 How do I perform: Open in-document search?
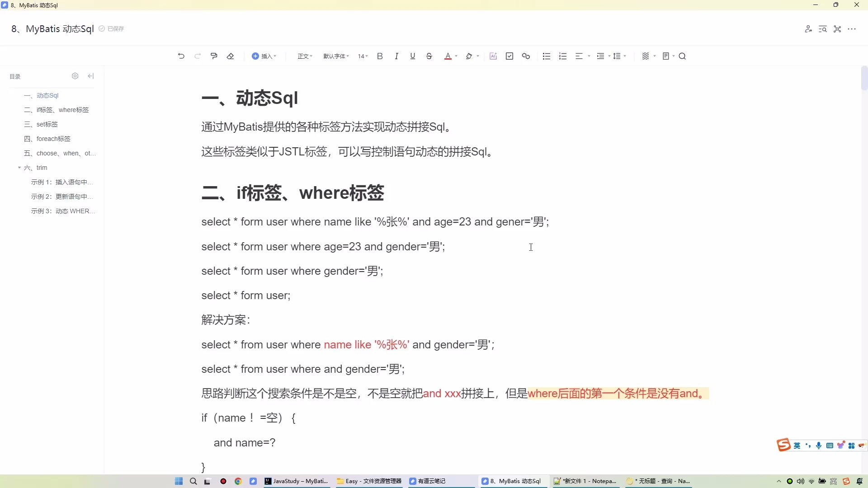pyautogui.click(x=683, y=56)
